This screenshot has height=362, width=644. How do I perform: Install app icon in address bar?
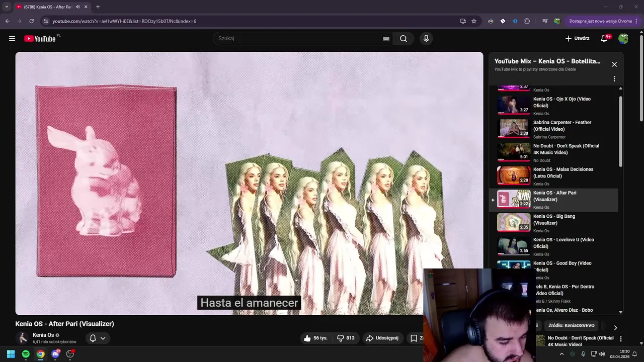click(463, 21)
